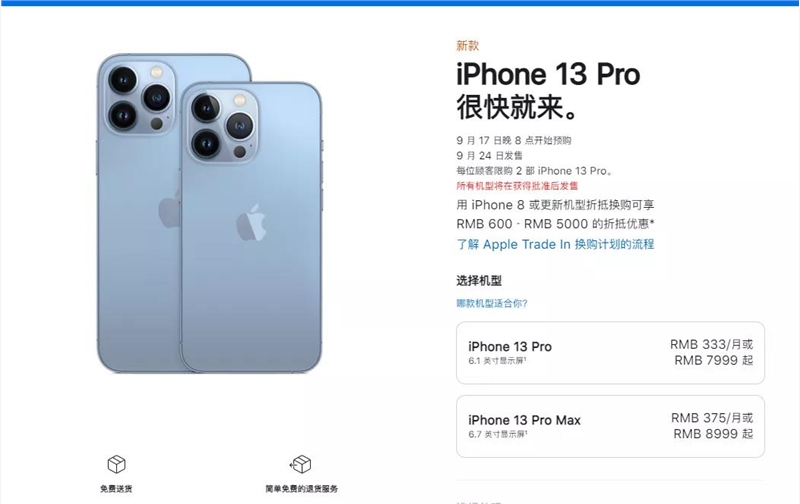
Task: Select the iPhone 13 Pro Max model option
Action: pyautogui.click(x=610, y=426)
